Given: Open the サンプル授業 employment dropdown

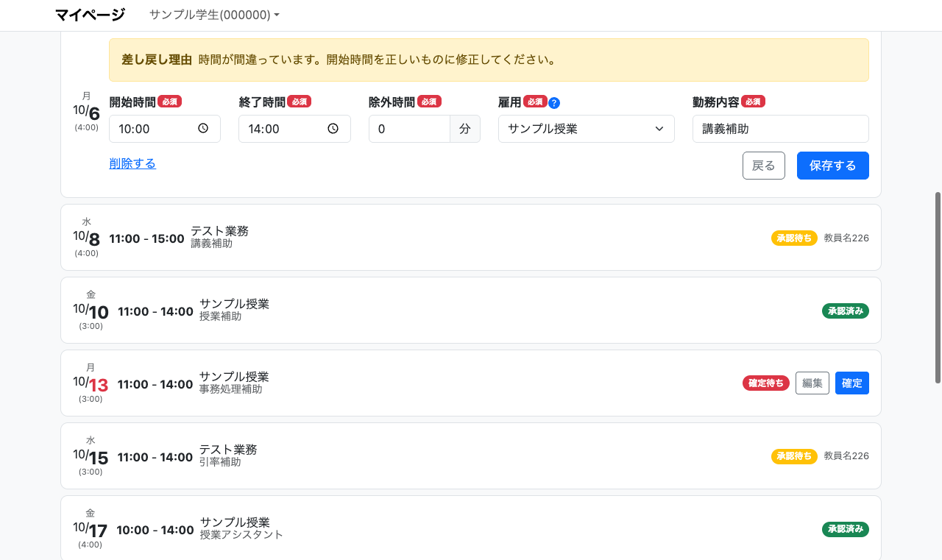Looking at the screenshot, I should 586,129.
